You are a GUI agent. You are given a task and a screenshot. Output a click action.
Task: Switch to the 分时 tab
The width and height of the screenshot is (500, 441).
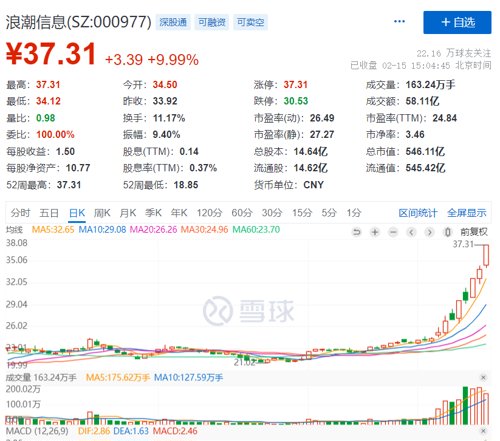(x=20, y=213)
